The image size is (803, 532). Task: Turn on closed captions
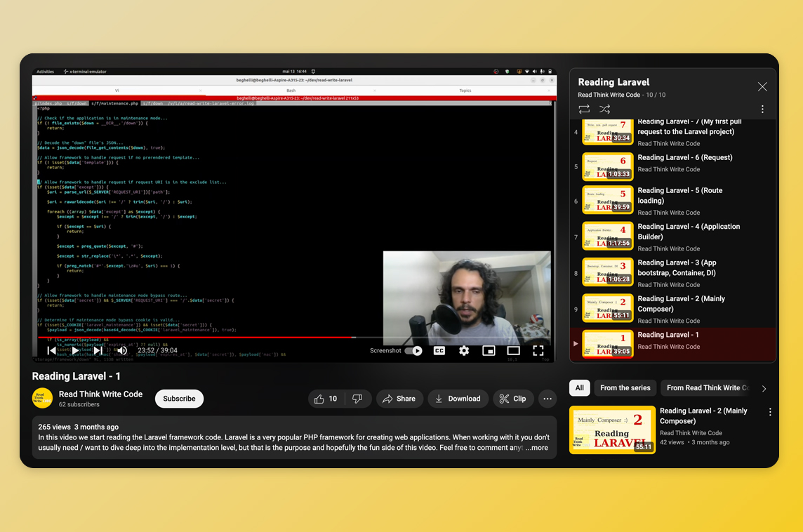pyautogui.click(x=439, y=351)
